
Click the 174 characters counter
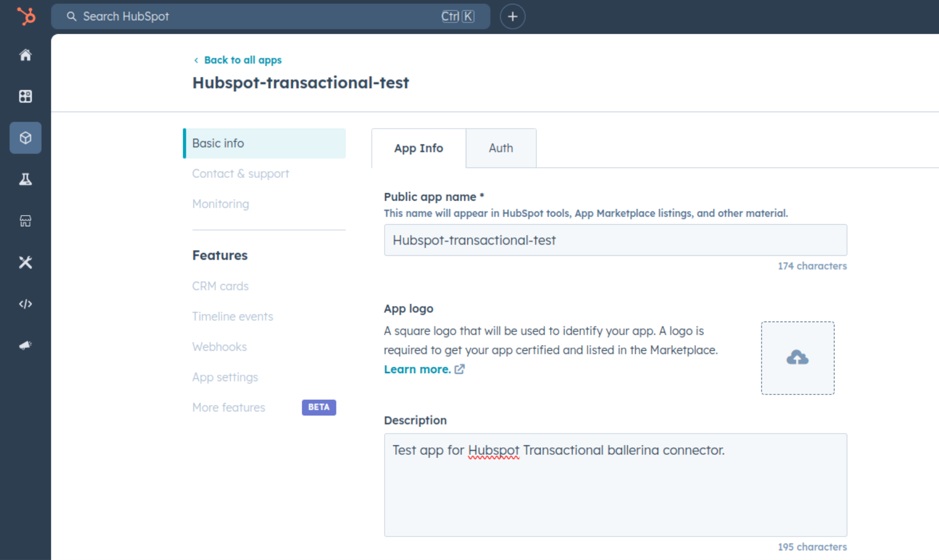(x=812, y=266)
